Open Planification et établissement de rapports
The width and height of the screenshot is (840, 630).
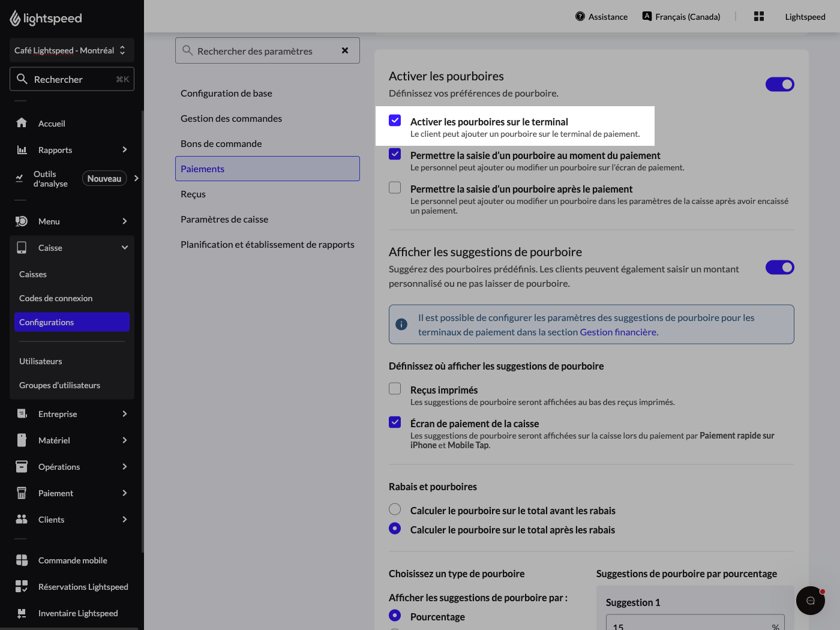tap(268, 244)
